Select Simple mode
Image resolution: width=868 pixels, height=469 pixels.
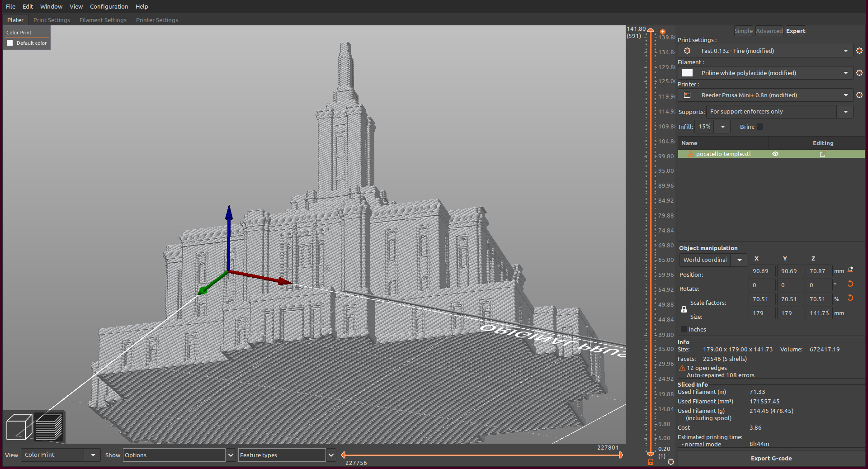(743, 31)
